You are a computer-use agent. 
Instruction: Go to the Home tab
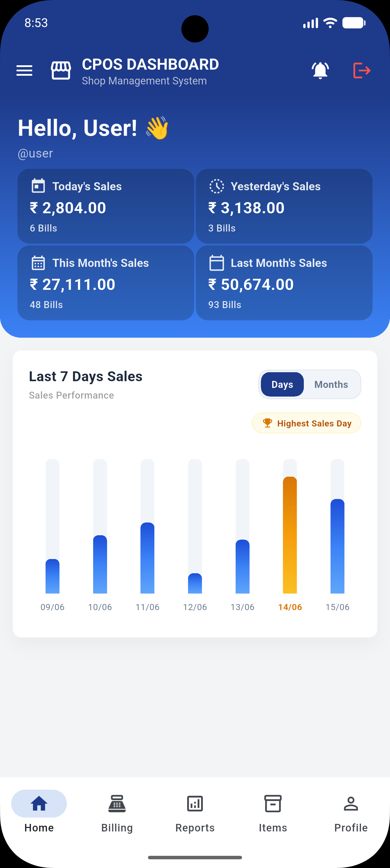click(x=39, y=812)
